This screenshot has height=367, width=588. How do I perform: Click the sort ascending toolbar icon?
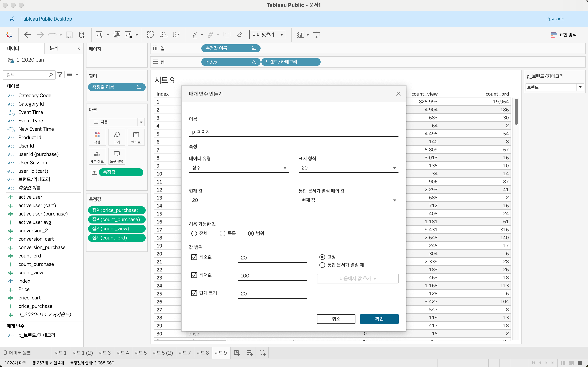click(x=164, y=35)
